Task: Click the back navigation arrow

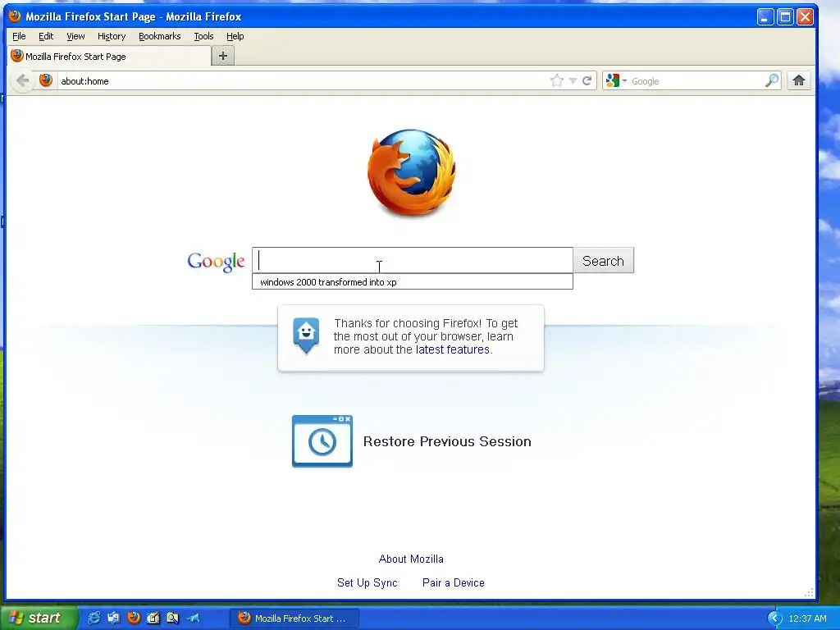Action: (x=22, y=81)
